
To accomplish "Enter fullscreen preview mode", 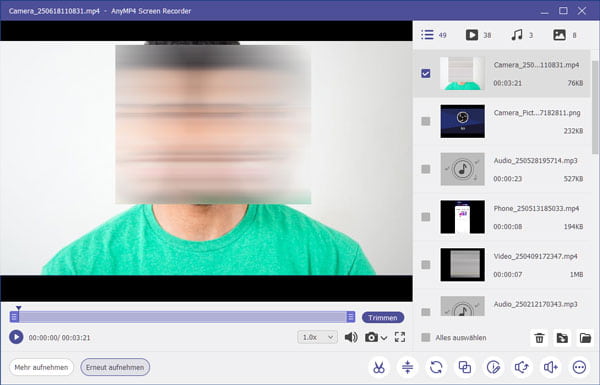I will coord(400,337).
